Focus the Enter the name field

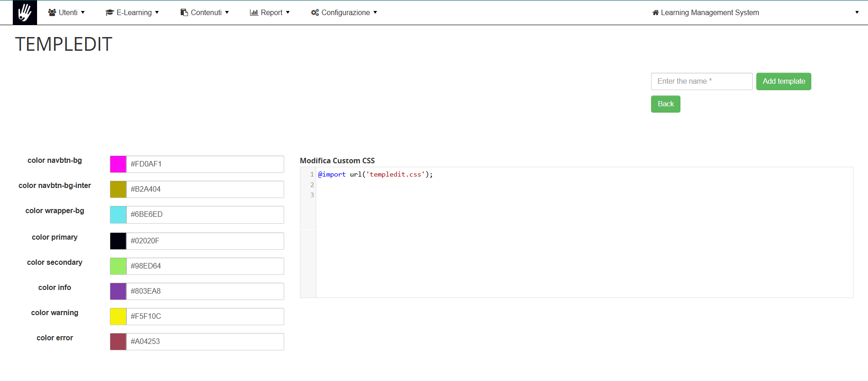(x=702, y=81)
